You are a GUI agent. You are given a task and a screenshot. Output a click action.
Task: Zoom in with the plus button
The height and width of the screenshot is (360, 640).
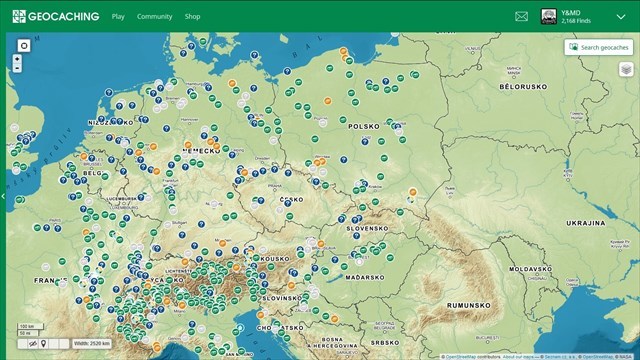click(17, 59)
